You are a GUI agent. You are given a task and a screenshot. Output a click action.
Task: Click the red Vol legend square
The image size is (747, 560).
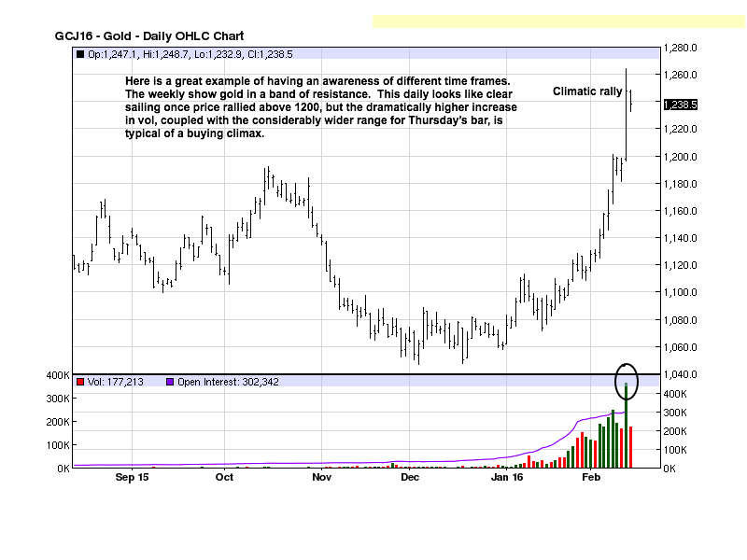[80, 382]
